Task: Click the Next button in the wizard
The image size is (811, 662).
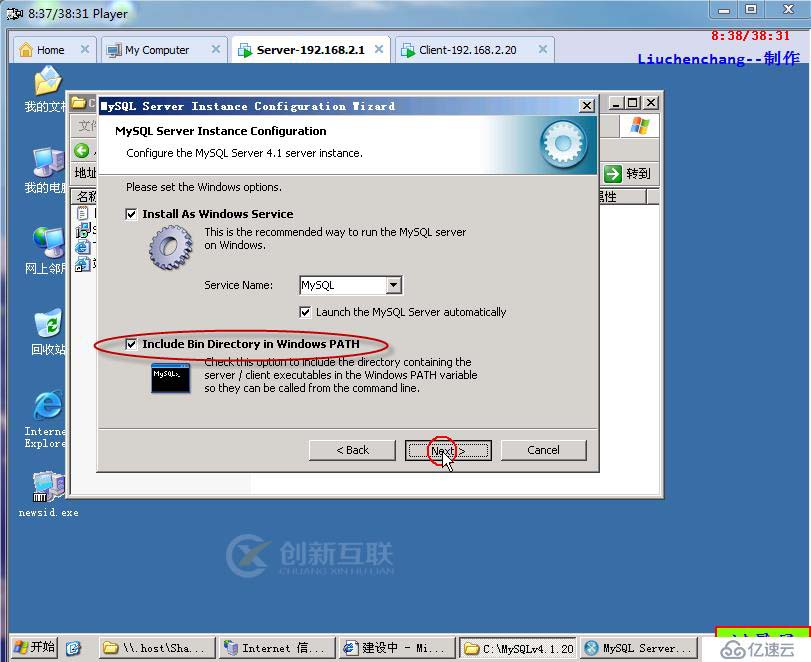Action: point(448,450)
